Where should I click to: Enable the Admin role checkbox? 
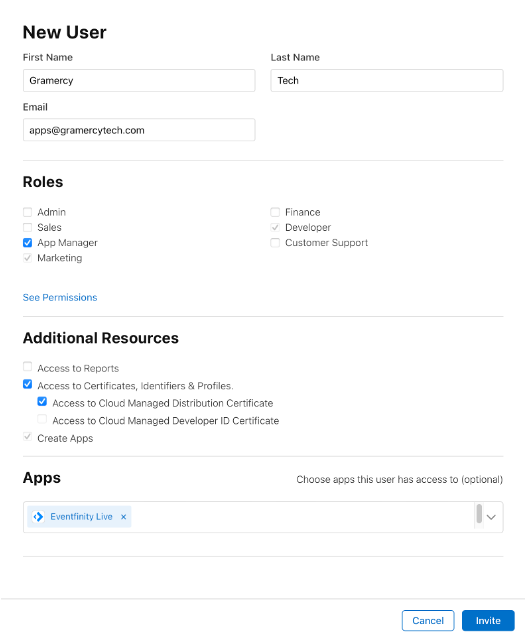(x=27, y=212)
